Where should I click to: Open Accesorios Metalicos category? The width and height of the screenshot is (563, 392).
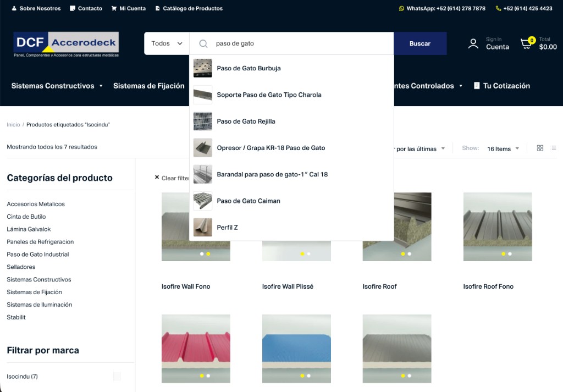36,204
